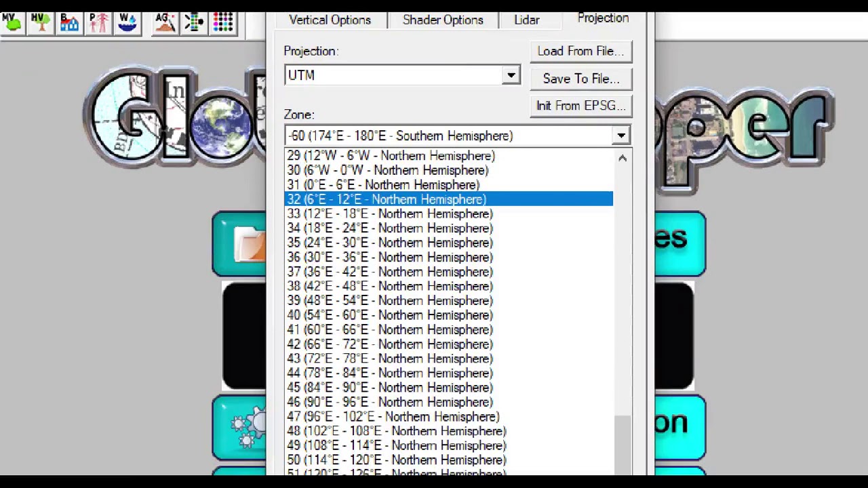This screenshot has height=488, width=868.
Task: Choose zone 44 (78°E - 84°E)
Action: click(x=449, y=373)
